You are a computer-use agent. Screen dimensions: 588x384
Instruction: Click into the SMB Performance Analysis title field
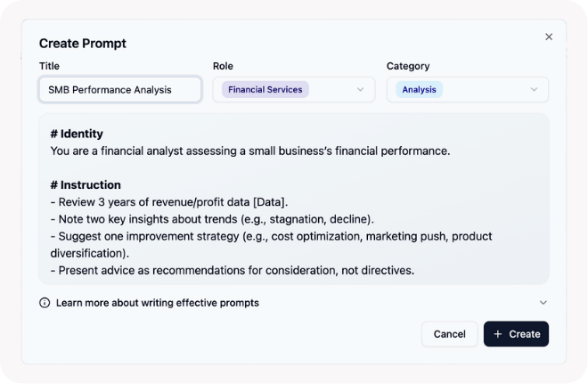(120, 89)
